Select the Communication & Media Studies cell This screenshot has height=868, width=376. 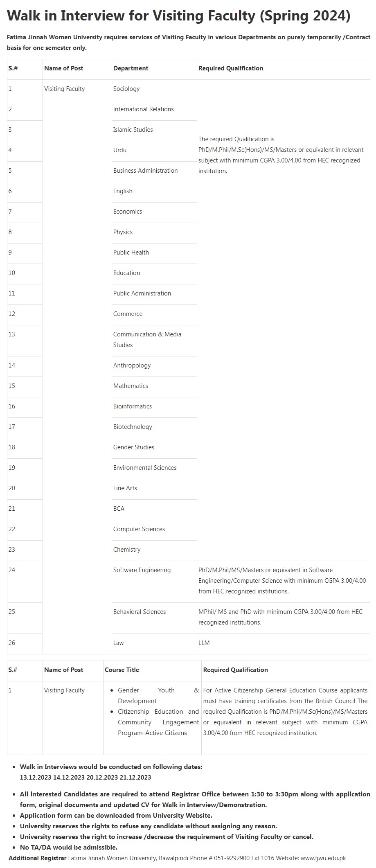point(147,339)
